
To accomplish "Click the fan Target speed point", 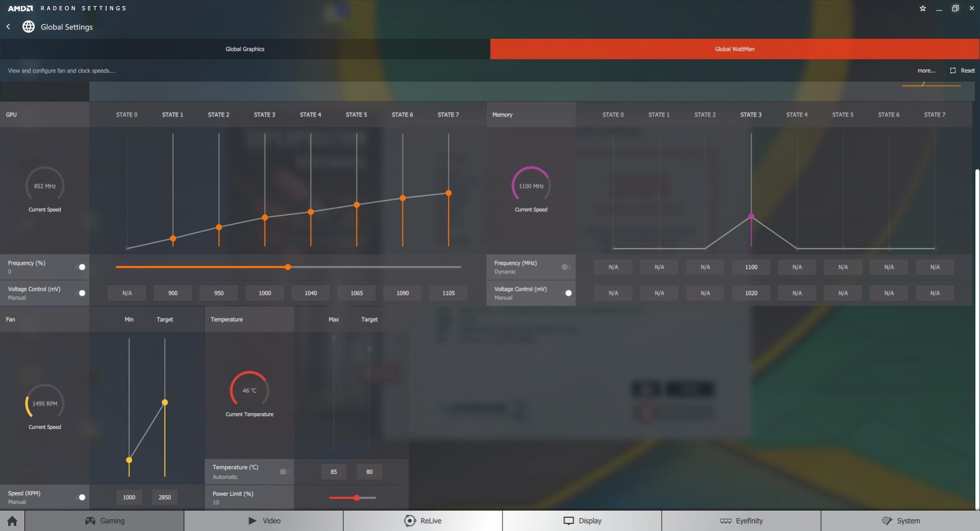I will click(x=164, y=402).
